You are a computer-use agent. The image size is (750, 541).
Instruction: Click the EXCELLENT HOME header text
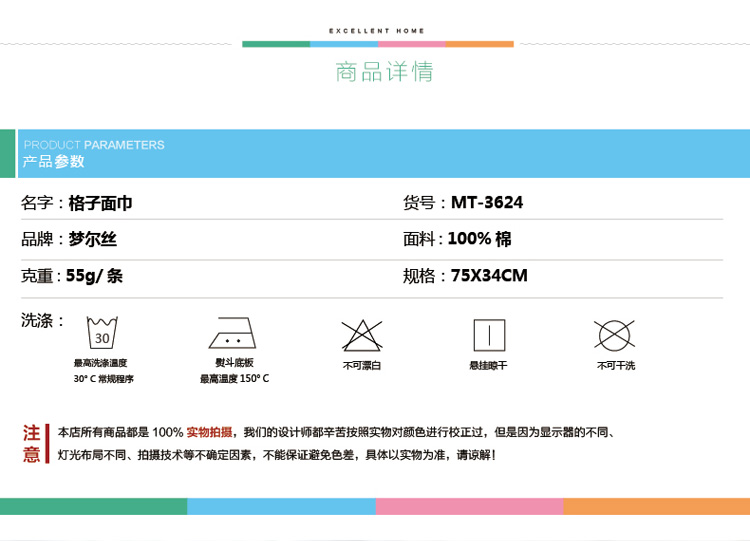376,31
